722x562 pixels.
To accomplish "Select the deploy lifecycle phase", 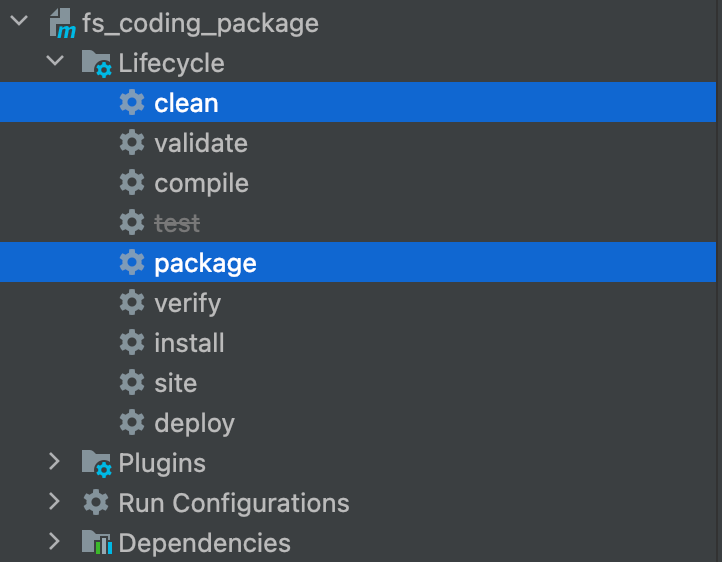I will coord(194,423).
